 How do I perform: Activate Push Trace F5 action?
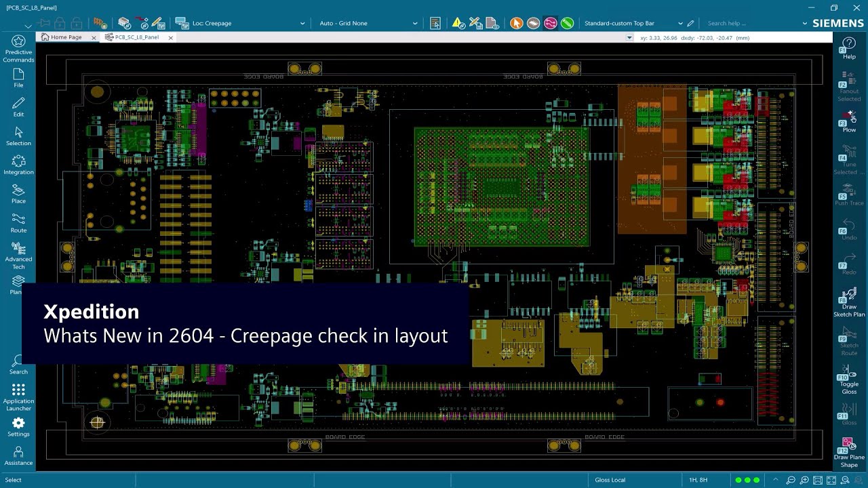point(849,195)
